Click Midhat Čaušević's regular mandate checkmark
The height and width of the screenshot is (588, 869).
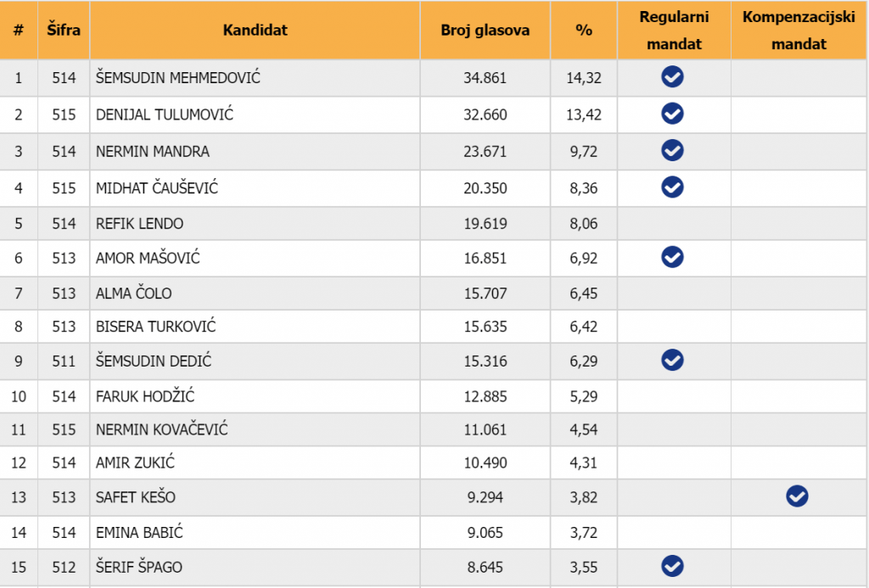pos(673,187)
